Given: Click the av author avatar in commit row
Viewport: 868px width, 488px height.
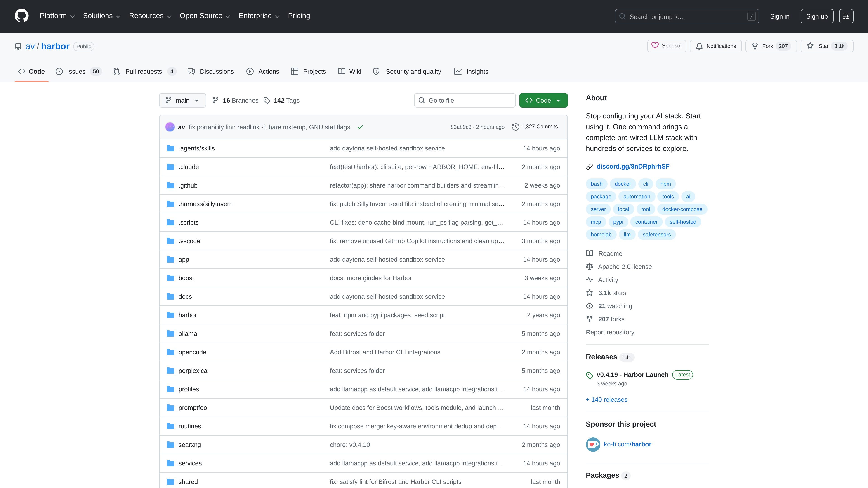Looking at the screenshot, I should click(170, 127).
